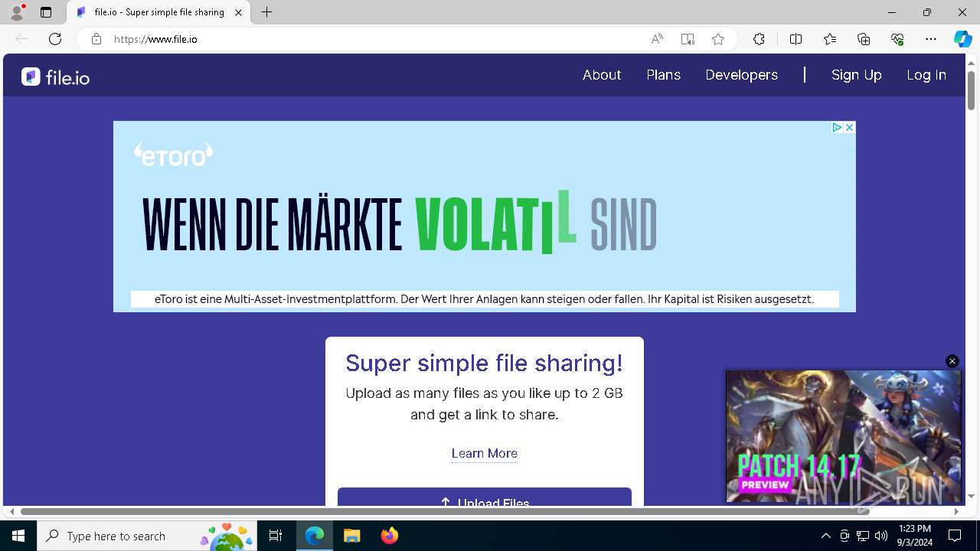Show hidden system tray icons

click(x=825, y=536)
